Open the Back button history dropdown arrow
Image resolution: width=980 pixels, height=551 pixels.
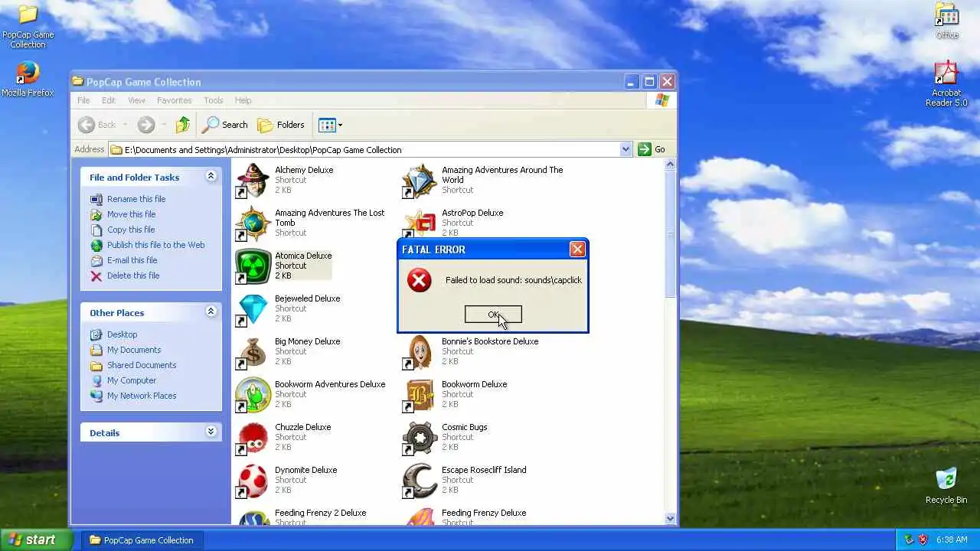click(x=126, y=125)
